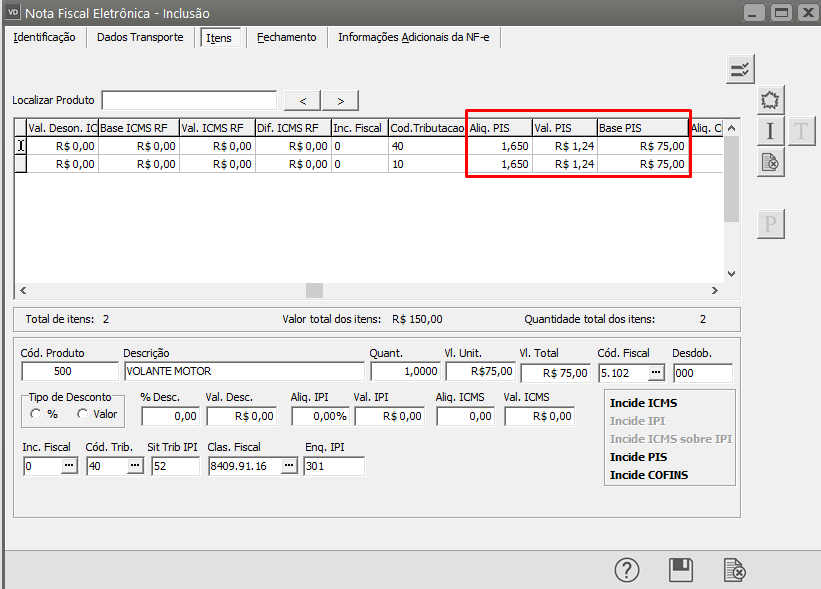
Task: Go to previous product with '<' button
Action: (303, 100)
